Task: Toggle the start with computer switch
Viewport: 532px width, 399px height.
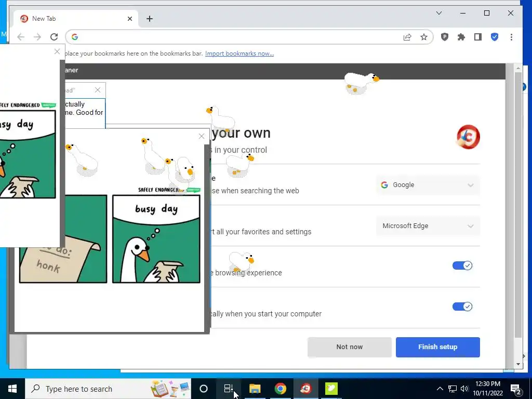Action: 462,307
